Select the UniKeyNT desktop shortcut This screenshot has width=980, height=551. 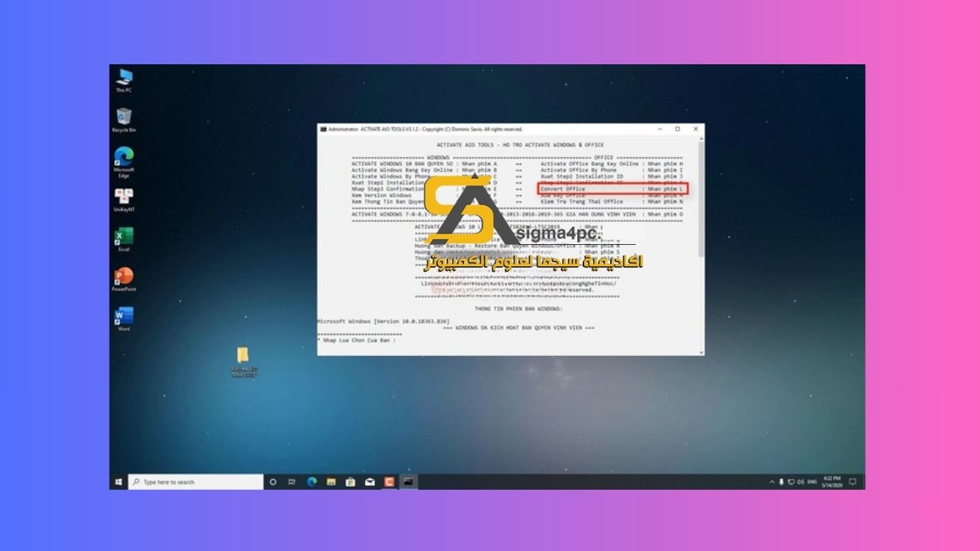(123, 200)
